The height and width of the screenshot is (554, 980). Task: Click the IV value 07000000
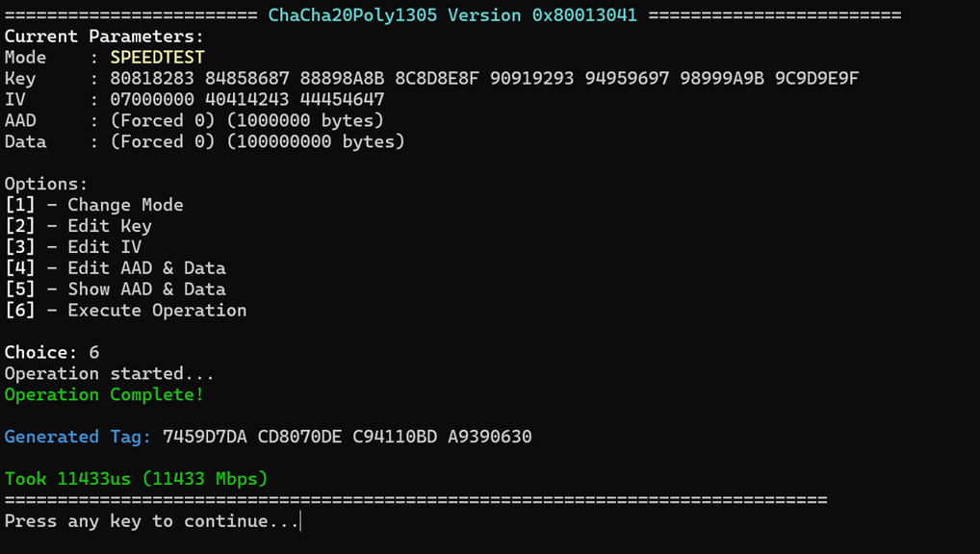152,99
